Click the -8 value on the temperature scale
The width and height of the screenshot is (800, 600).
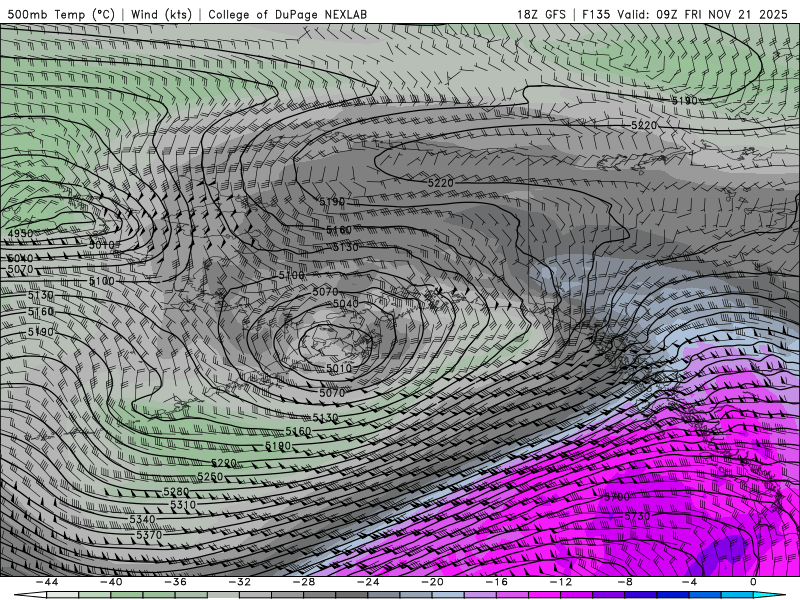[x=626, y=582]
